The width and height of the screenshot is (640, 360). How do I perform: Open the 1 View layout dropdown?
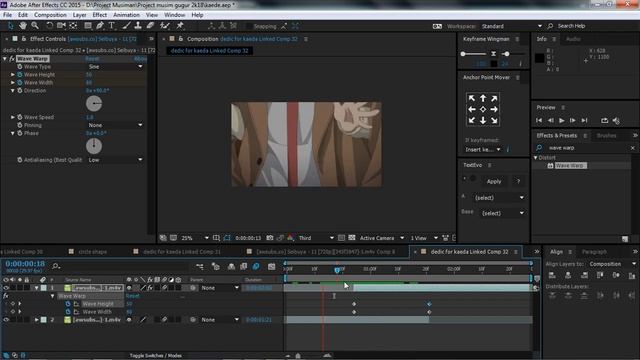pyautogui.click(x=424, y=238)
